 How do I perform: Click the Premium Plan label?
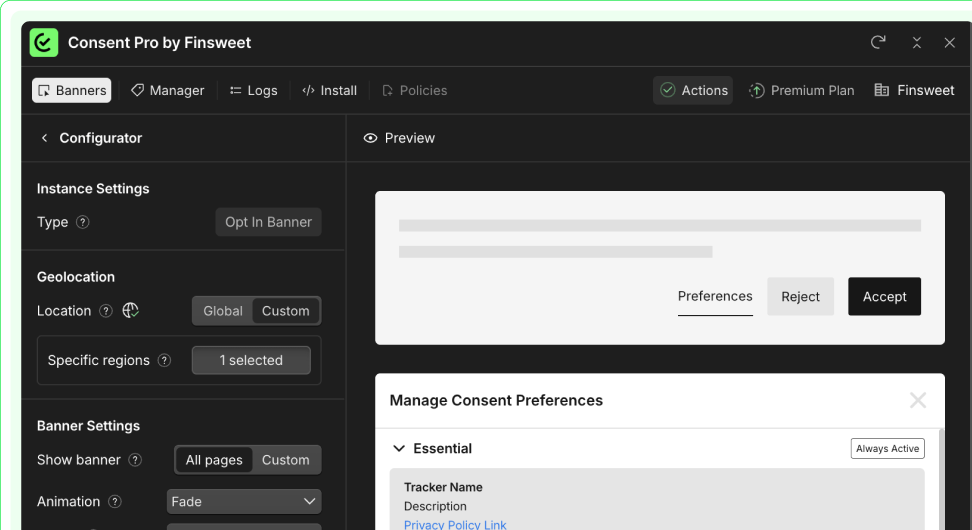(x=813, y=91)
